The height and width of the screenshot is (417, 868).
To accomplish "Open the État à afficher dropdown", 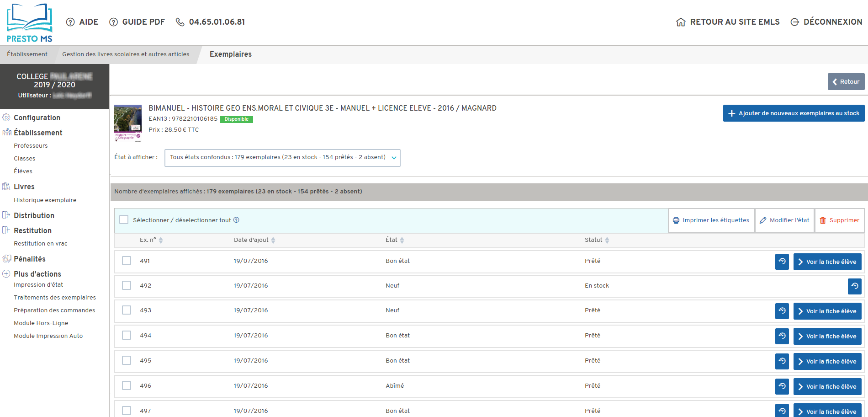I will [282, 158].
